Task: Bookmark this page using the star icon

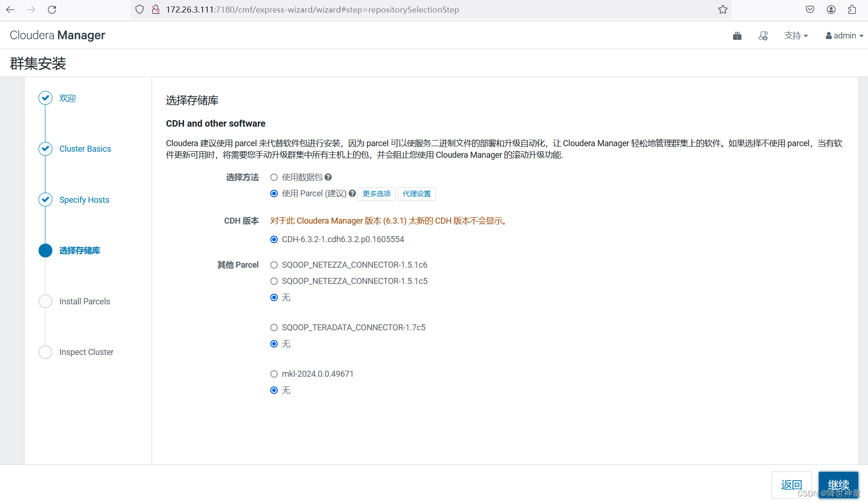Action: pos(722,9)
